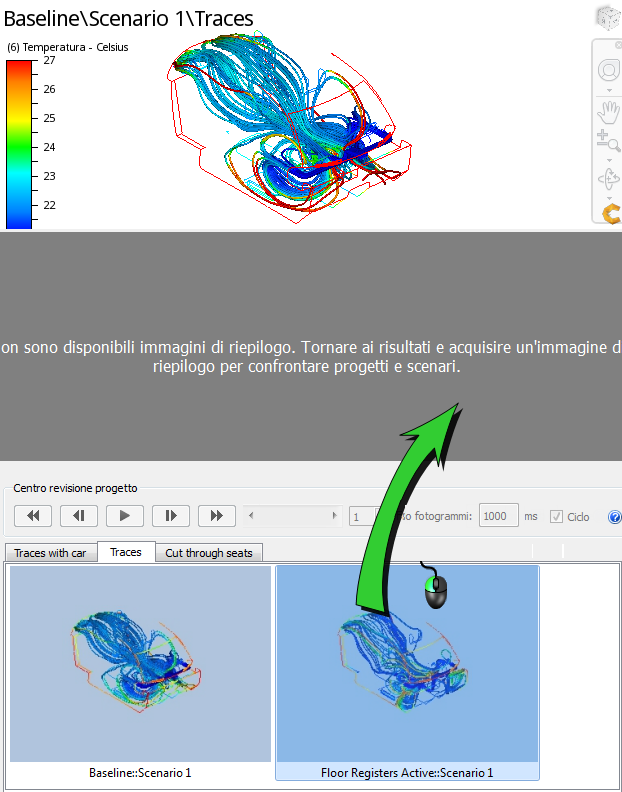Expand the dropdown arrow under SteeringWheels
Image resolution: width=622 pixels, height=792 pixels.
609,90
